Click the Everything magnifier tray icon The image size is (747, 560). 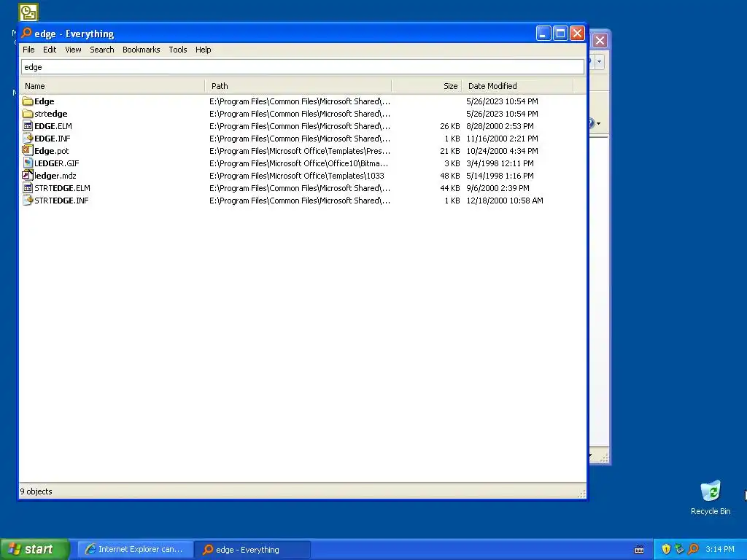pos(693,549)
